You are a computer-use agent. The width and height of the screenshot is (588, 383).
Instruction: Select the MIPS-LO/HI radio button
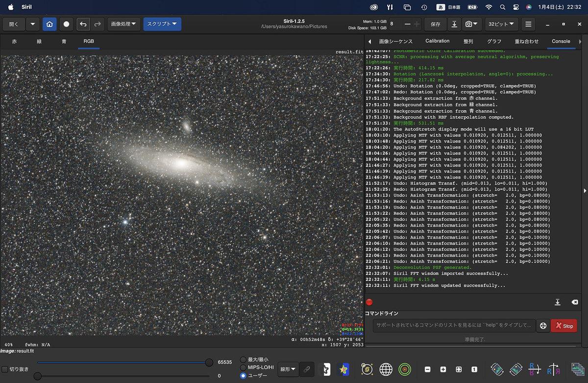tap(243, 367)
